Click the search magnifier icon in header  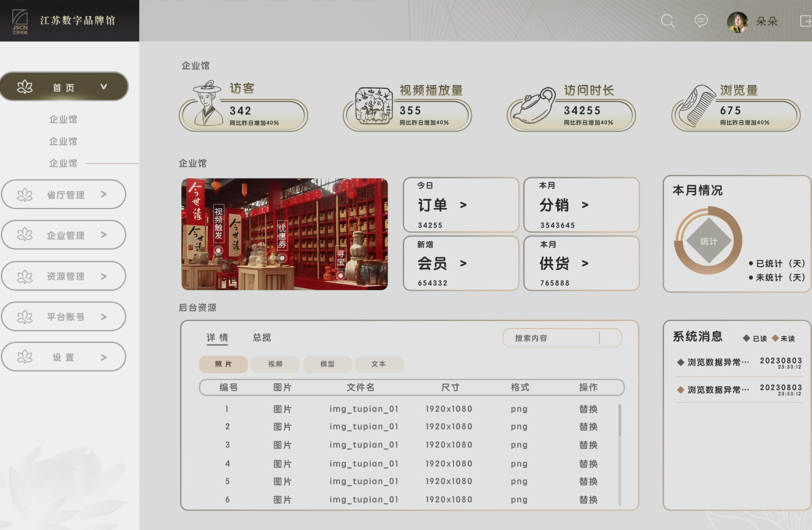668,21
